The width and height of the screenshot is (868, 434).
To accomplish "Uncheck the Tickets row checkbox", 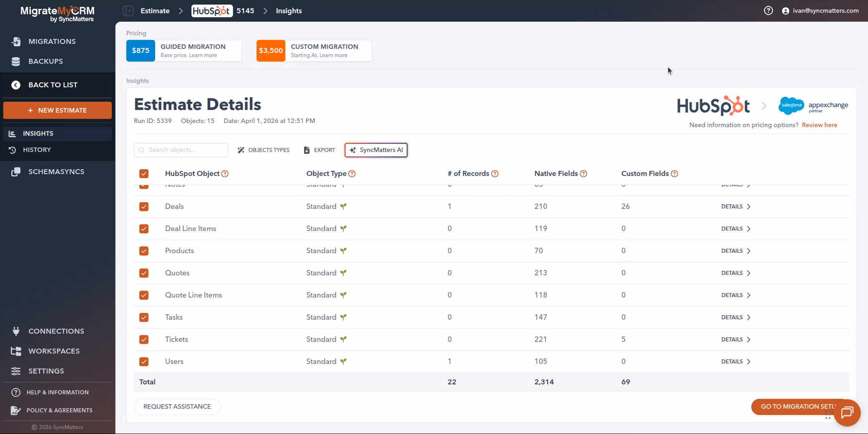I will pyautogui.click(x=144, y=339).
